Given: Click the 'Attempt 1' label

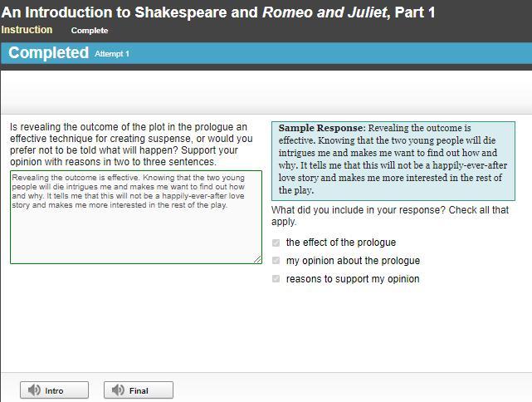Looking at the screenshot, I should coord(112,54).
